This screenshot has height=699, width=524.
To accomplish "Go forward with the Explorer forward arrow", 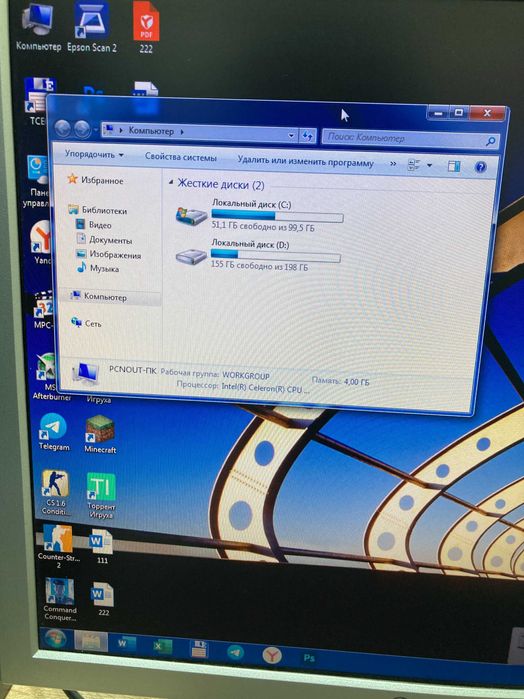I will click(82, 129).
